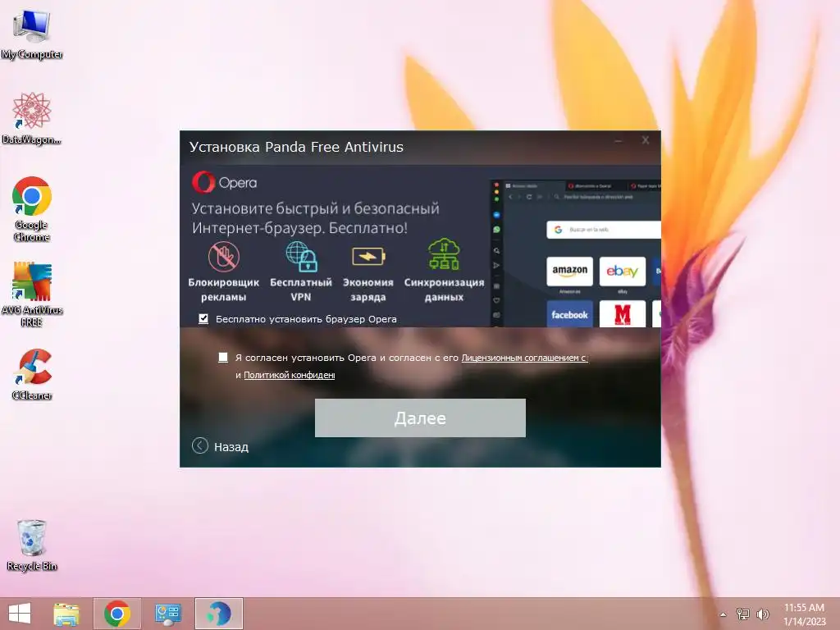Image resolution: width=840 pixels, height=630 pixels.
Task: Click the free VPN globe-lock icon
Action: (301, 256)
